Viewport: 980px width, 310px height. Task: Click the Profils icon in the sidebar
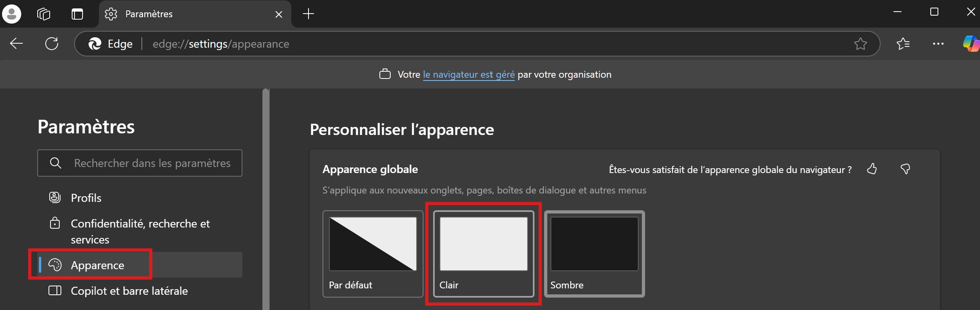click(x=55, y=197)
